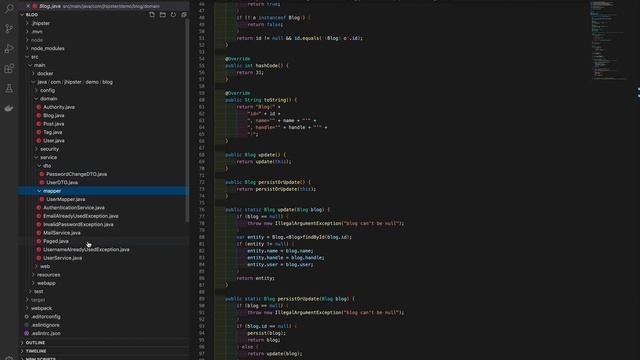Viewport: 640px width, 360px height.
Task: Open the Extensions view
Action: 9,69
